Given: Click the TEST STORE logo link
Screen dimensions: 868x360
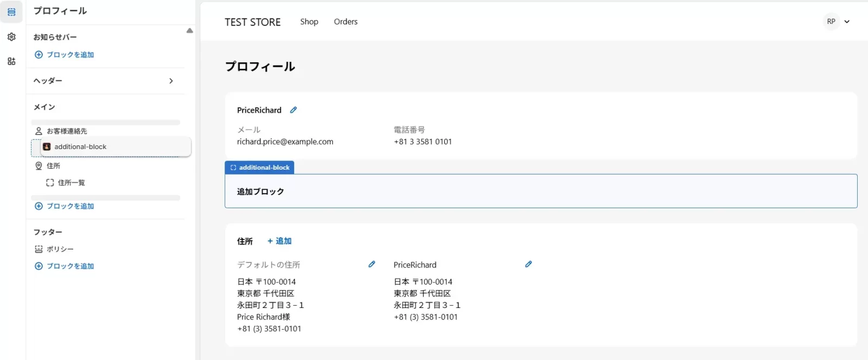Looking at the screenshot, I should click(253, 22).
